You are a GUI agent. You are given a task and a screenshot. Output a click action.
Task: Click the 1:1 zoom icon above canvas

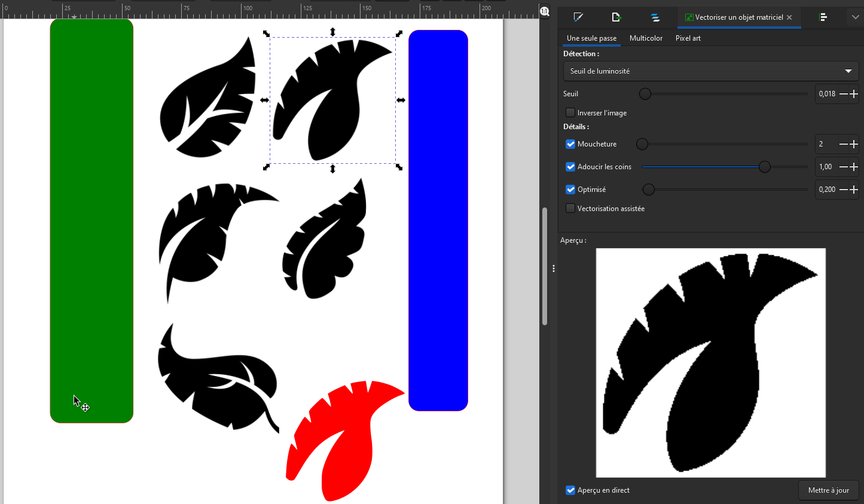(545, 11)
